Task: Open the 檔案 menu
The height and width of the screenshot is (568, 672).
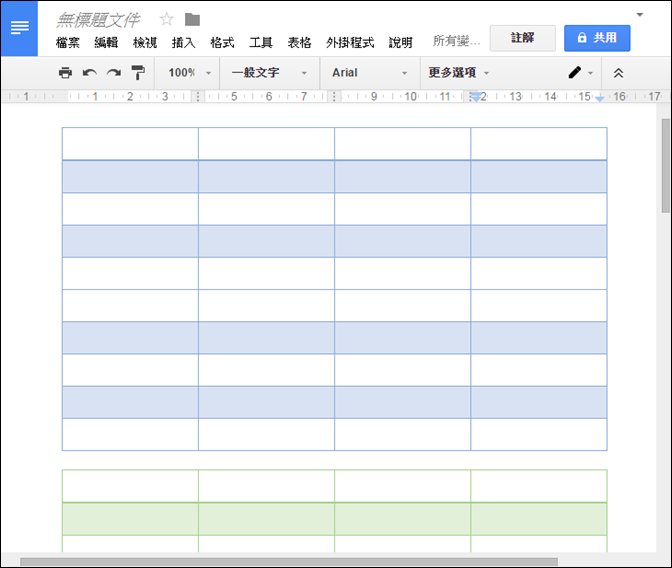Action: (68, 42)
